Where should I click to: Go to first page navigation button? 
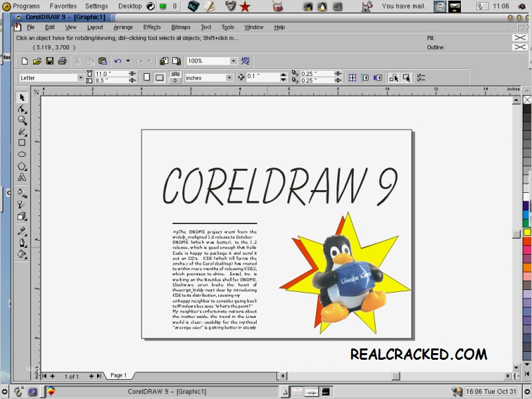45,376
